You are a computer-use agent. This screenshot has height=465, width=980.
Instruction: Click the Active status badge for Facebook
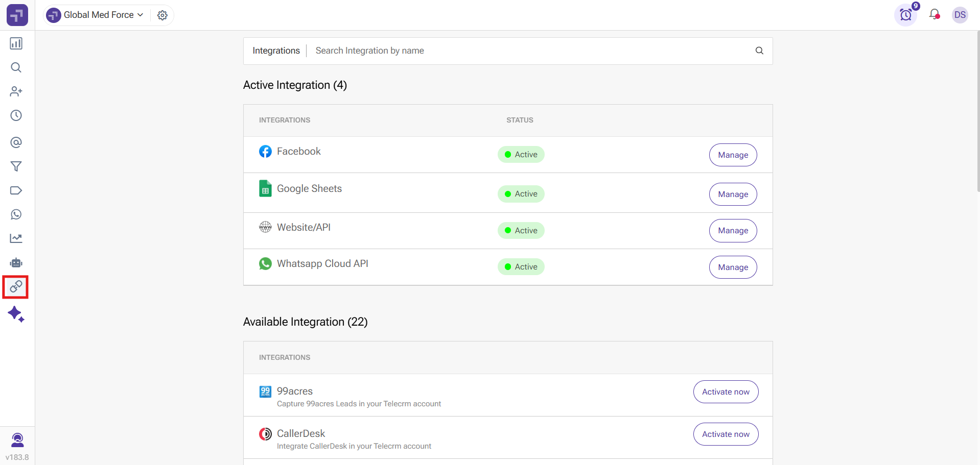tap(521, 154)
